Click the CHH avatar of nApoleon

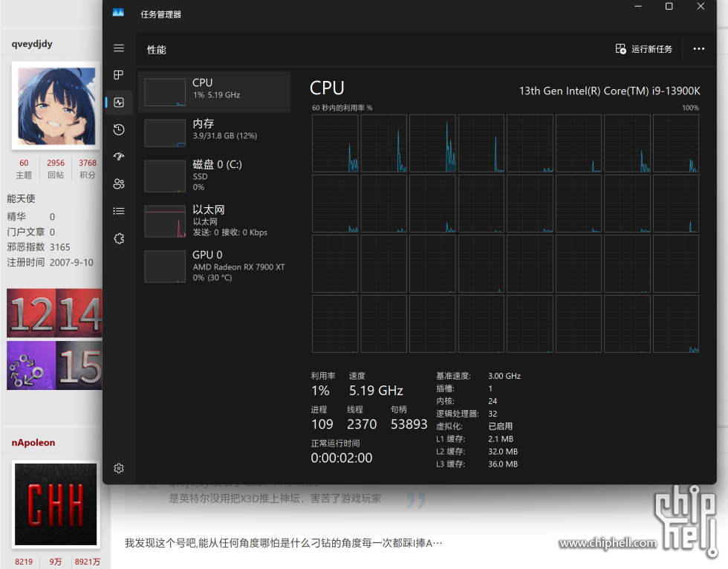[x=56, y=504]
